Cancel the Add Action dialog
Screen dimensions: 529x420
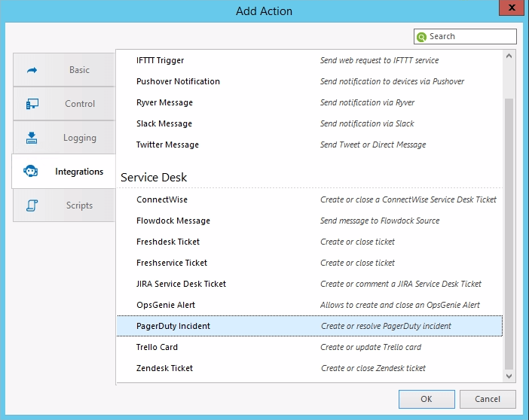[x=488, y=399]
